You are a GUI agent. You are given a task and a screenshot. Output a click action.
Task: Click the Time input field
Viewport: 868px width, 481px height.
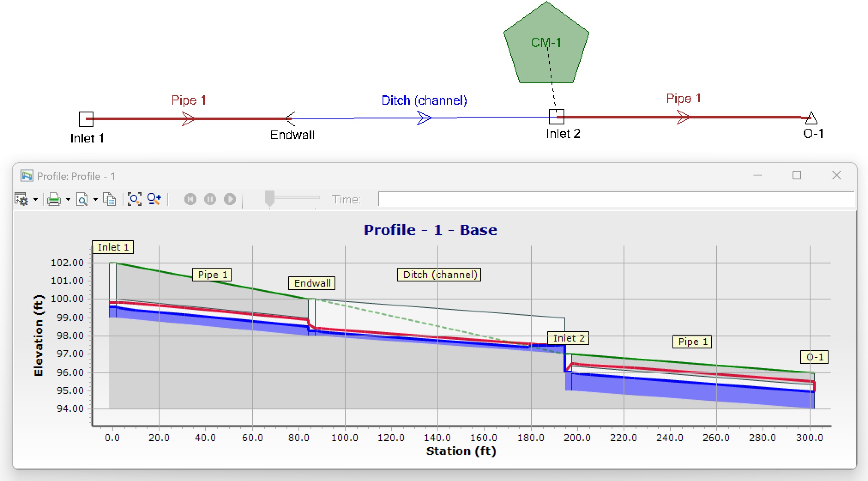617,199
